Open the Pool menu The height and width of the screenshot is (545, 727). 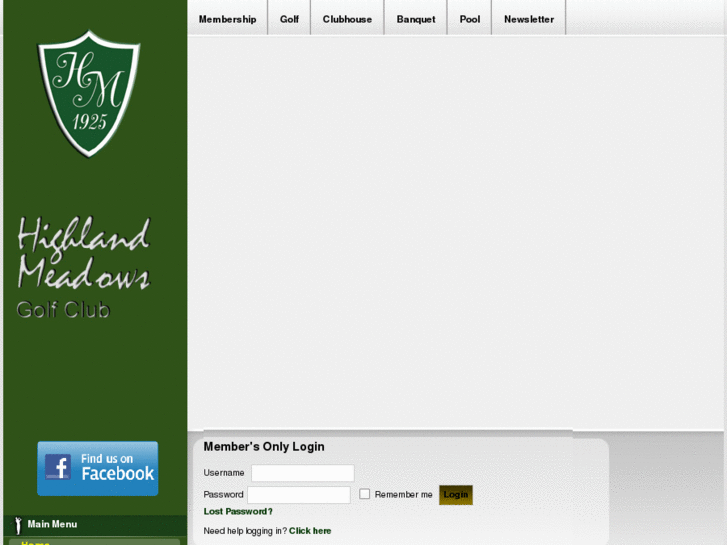470,19
